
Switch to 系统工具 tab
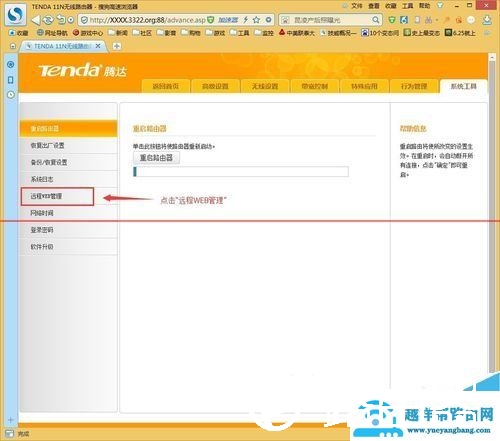(464, 86)
